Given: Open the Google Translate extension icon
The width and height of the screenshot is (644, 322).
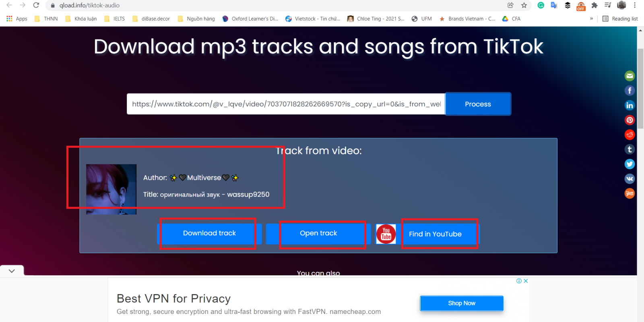Looking at the screenshot, I should 554,5.
